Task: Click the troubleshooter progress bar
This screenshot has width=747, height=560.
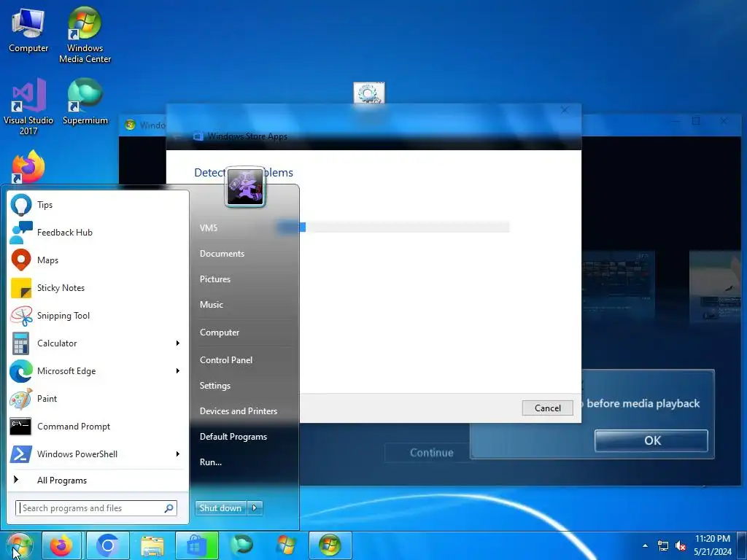Action: [x=393, y=227]
